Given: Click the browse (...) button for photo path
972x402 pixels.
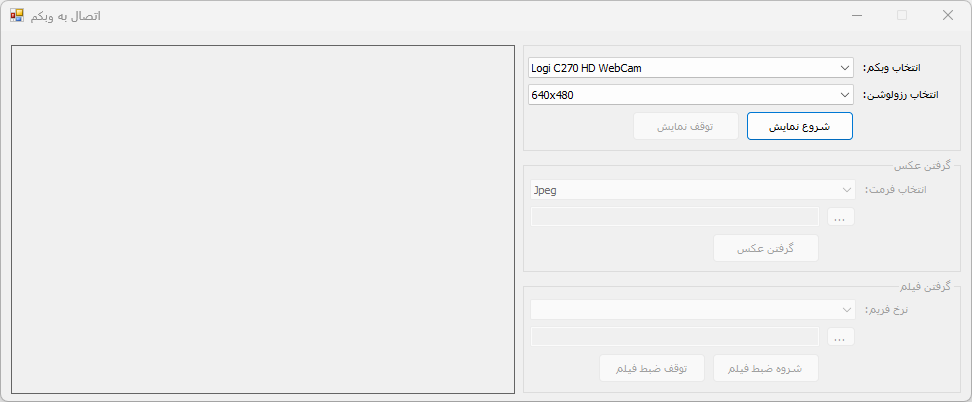Looking at the screenshot, I should (x=840, y=217).
